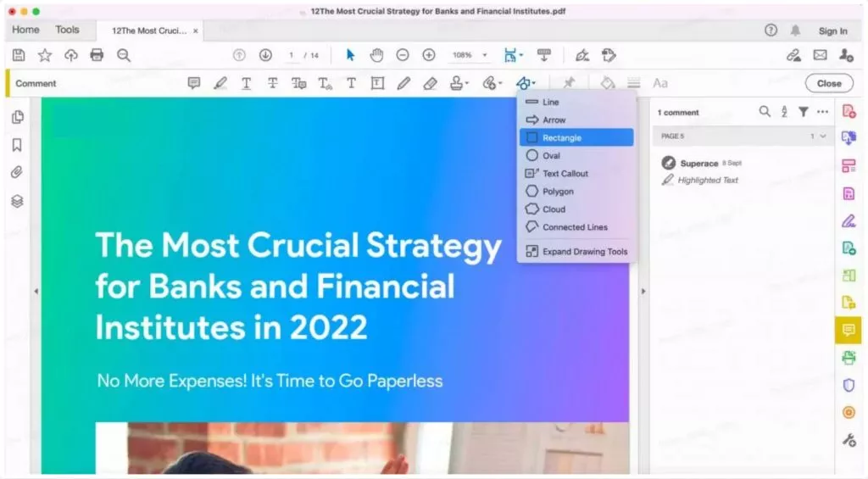The height and width of the screenshot is (479, 868).
Task: Select the highlight text tool
Action: point(220,83)
